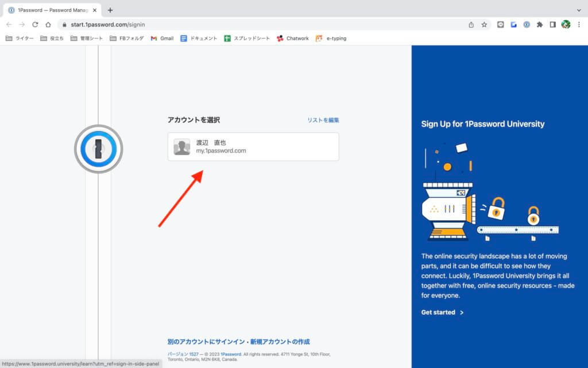588x368 pixels.
Task: Close the 1Password tab
Action: click(x=95, y=10)
